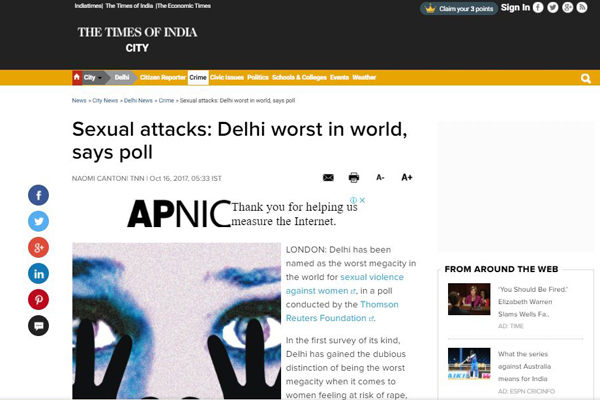Image resolution: width=600 pixels, height=400 pixels.
Task: Open Civic Issues menu item
Action: coord(227,77)
